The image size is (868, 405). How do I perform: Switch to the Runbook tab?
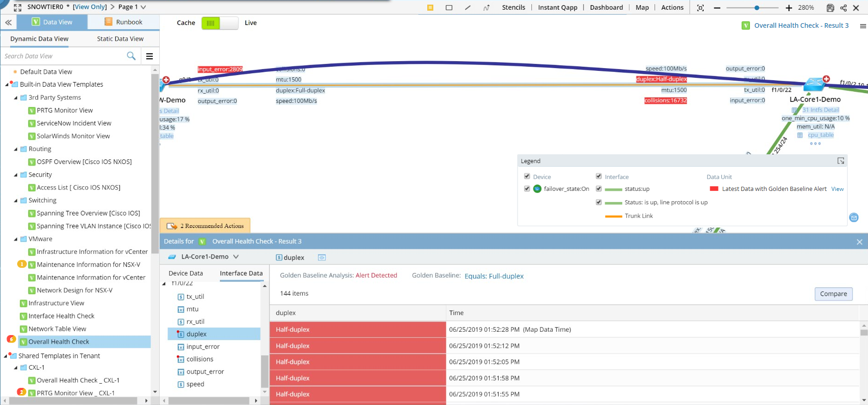point(123,22)
